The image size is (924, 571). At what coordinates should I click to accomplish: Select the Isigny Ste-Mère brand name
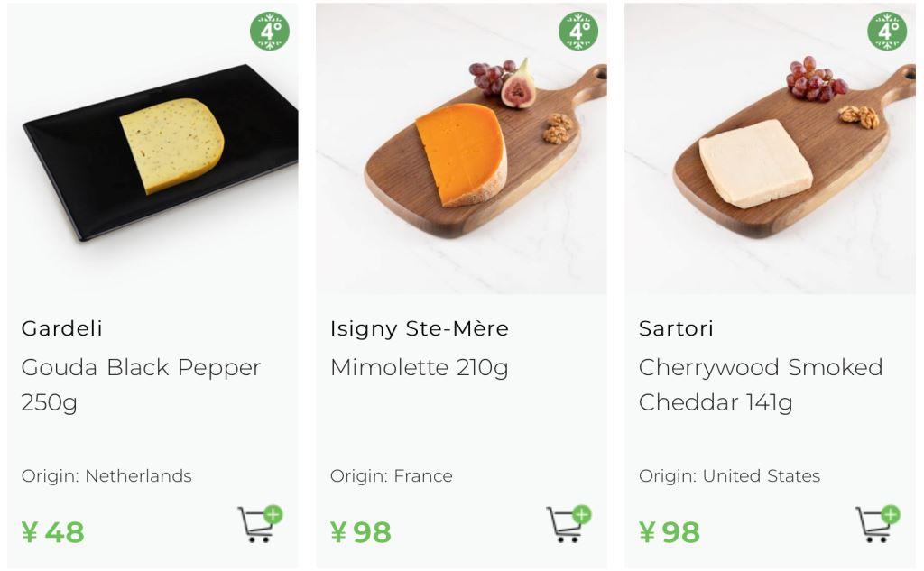pos(420,329)
